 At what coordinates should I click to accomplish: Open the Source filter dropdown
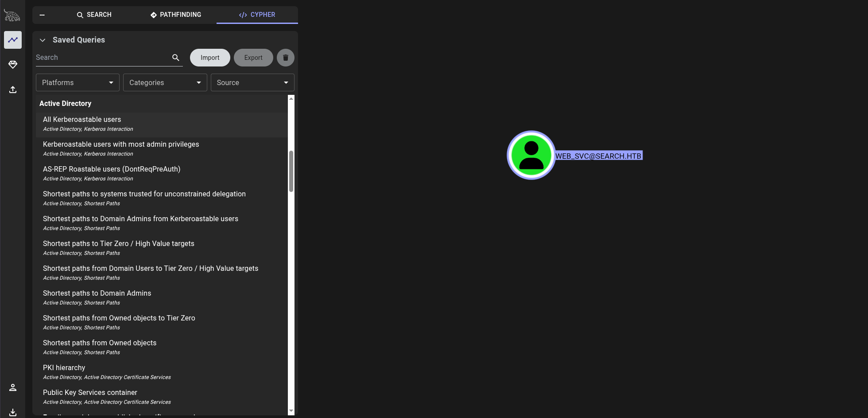pyautogui.click(x=252, y=82)
